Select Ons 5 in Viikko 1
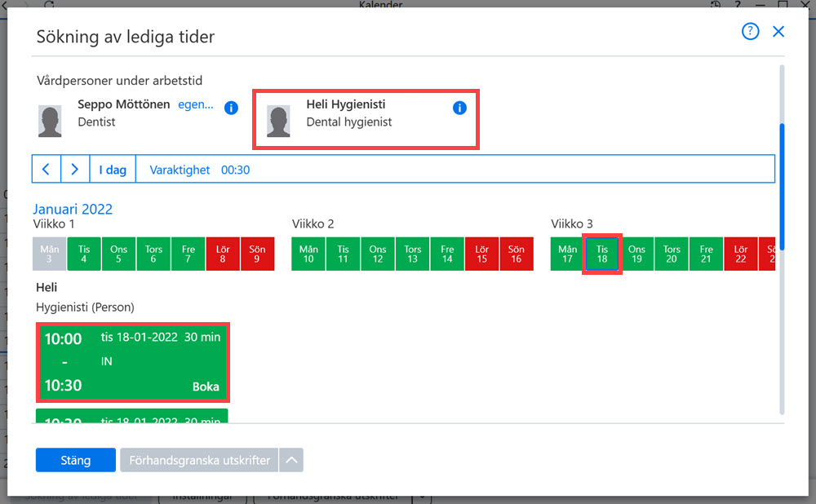Viewport: 816px width, 504px height. [118, 254]
